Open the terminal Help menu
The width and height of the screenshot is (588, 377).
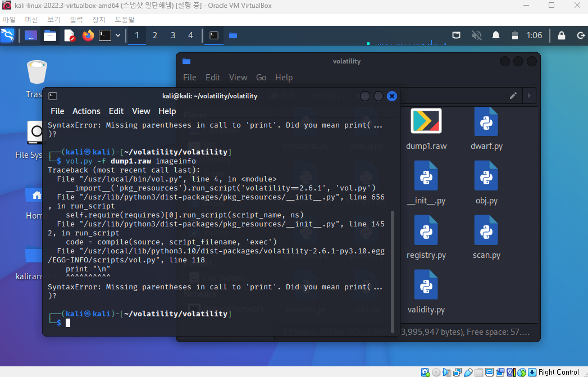click(x=167, y=111)
